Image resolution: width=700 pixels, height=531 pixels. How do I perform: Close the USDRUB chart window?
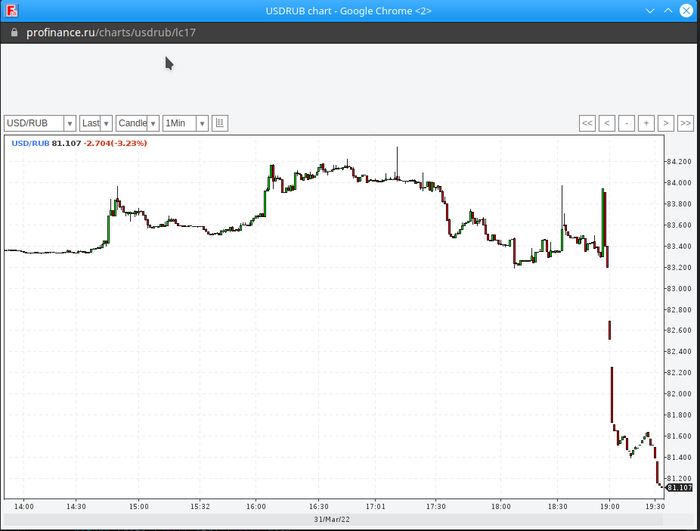687,10
